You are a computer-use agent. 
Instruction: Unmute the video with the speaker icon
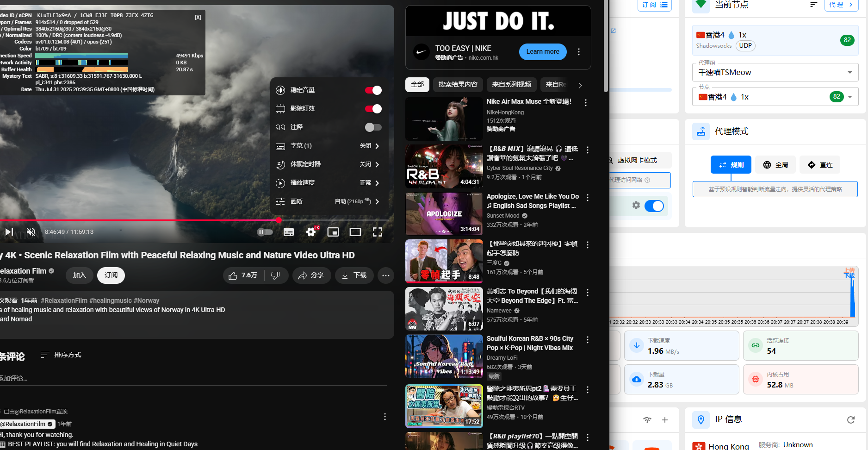pos(31,232)
